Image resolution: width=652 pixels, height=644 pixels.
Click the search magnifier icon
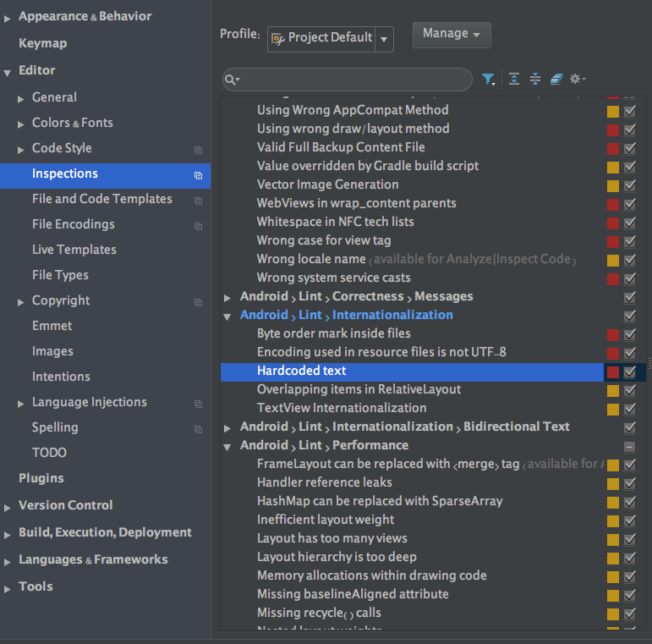click(x=231, y=80)
